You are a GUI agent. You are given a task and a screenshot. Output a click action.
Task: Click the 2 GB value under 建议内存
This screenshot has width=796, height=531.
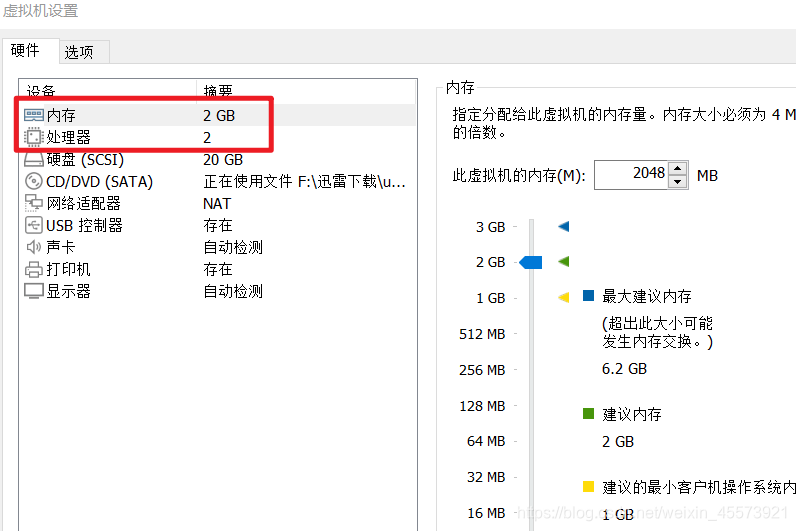618,442
